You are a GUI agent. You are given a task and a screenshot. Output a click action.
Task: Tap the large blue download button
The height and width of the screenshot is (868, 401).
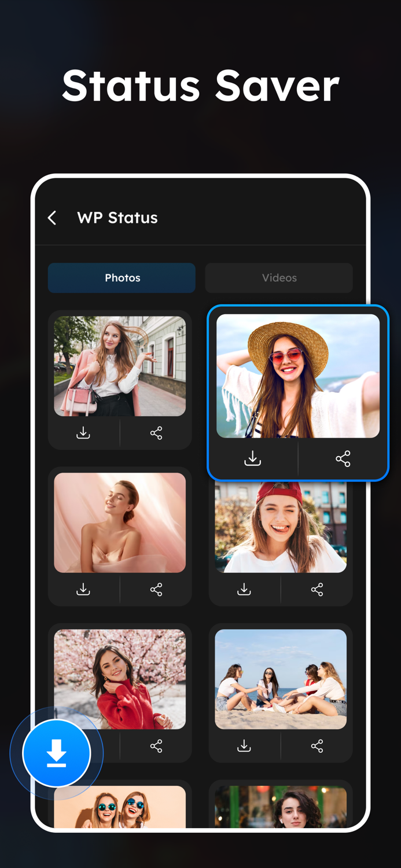point(57,753)
